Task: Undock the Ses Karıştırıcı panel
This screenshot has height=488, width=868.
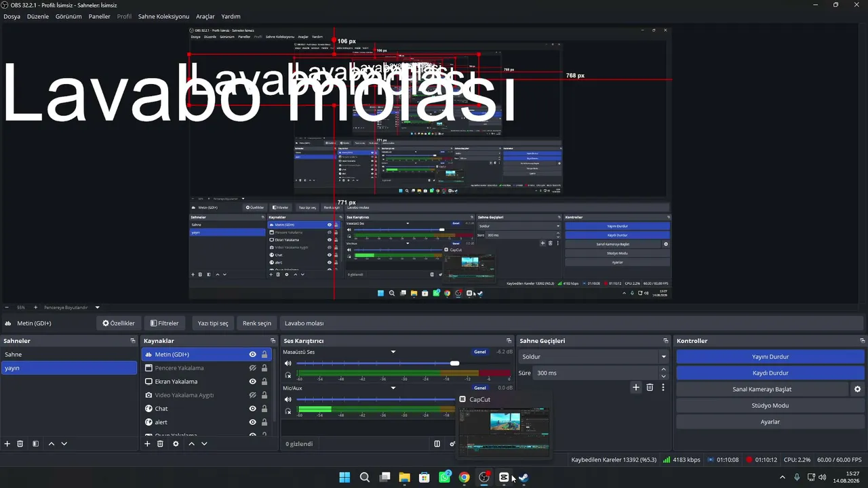Action: click(x=509, y=341)
